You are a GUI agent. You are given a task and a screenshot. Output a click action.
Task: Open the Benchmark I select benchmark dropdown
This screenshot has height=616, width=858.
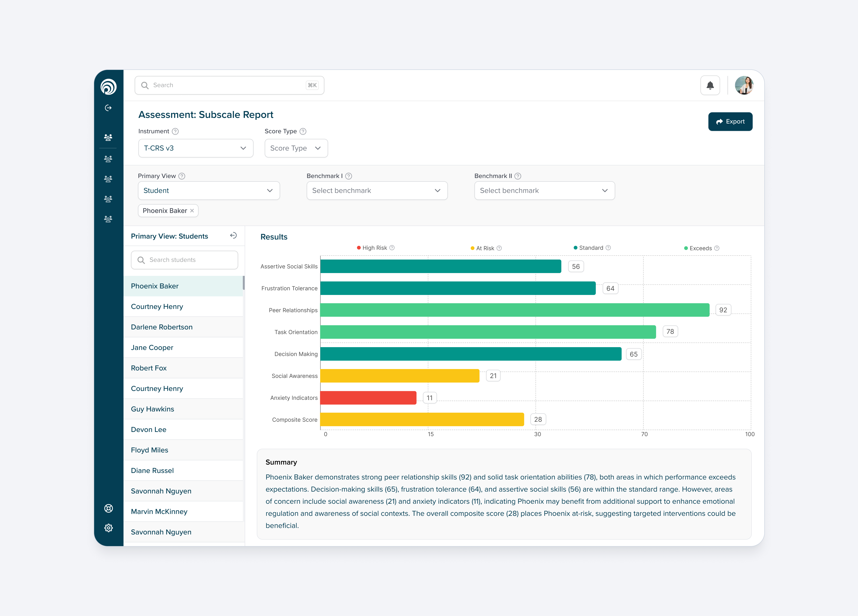tap(377, 191)
